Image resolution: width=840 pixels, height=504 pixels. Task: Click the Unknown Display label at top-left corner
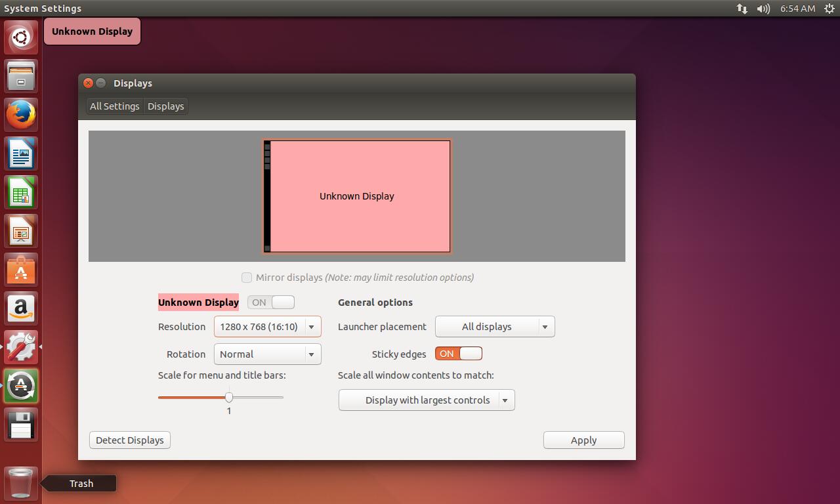(x=92, y=31)
